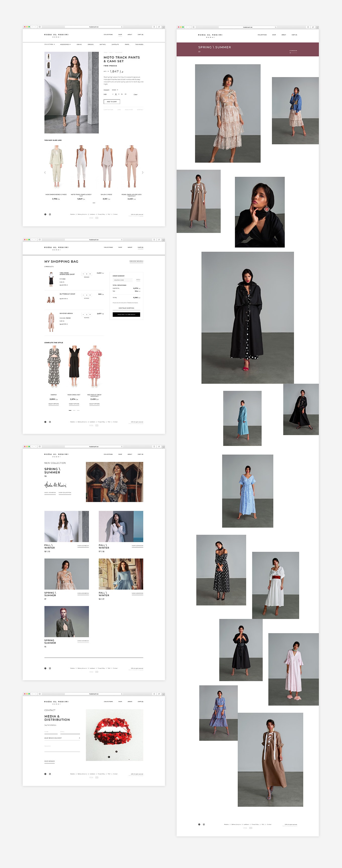
Task: Click share icon in collections browser toolbar
Action: click(154, 446)
